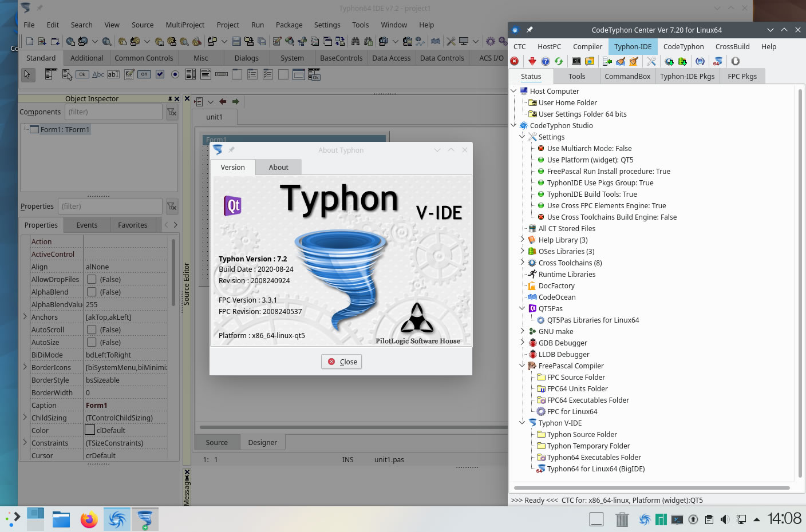806x532 pixels.
Task: Click the volume icon in system tray
Action: [x=725, y=519]
